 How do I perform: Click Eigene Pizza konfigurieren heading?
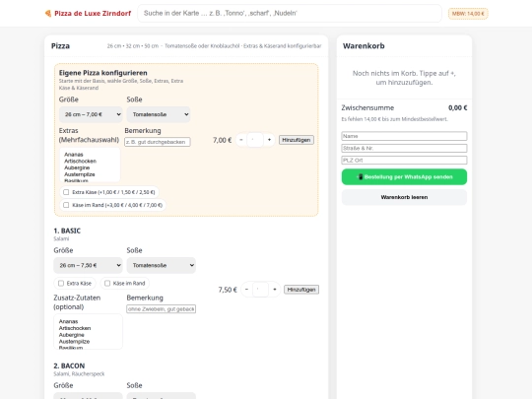click(x=103, y=73)
